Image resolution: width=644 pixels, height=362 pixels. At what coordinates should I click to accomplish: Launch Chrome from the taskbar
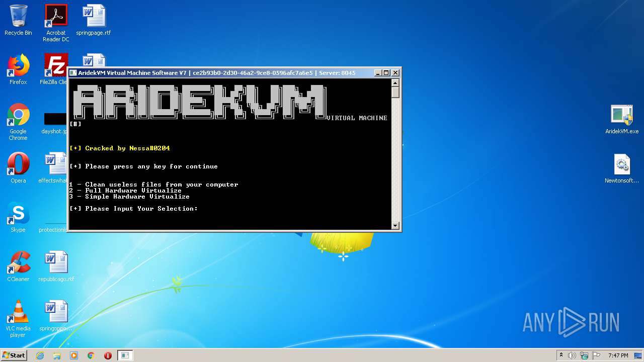(91, 355)
